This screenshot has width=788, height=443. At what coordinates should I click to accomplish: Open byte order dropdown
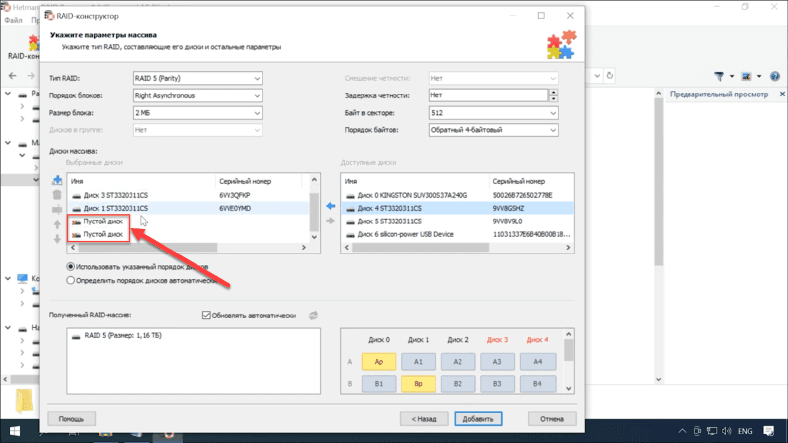click(494, 130)
